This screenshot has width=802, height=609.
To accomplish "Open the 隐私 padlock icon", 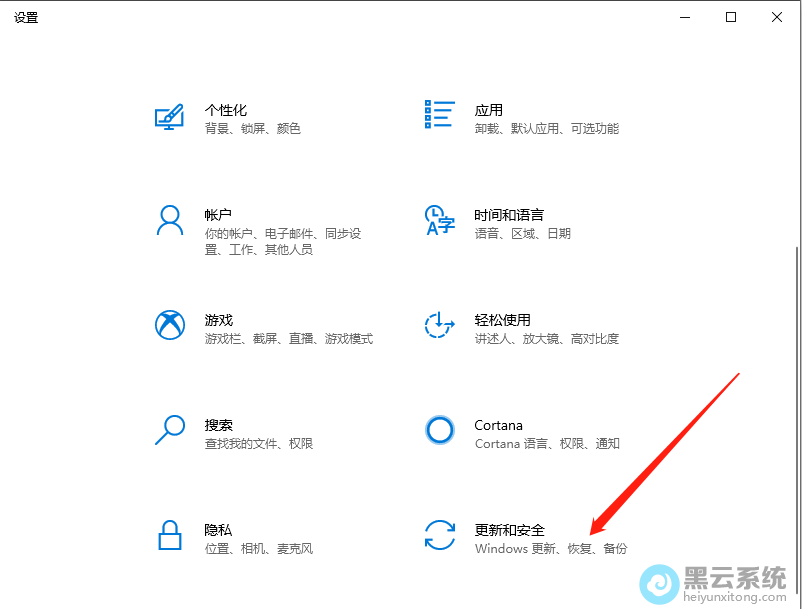I will click(x=170, y=535).
